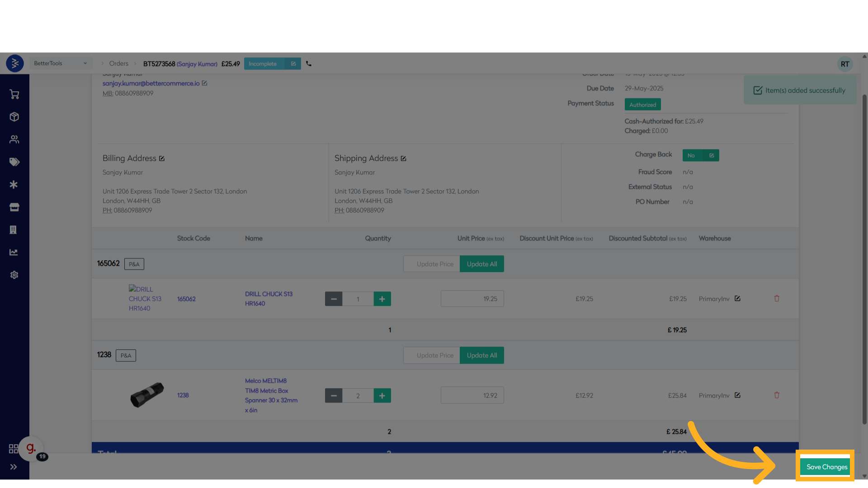Increase quantity of DRILL CHUCK S13
The image size is (868, 488).
point(382,299)
